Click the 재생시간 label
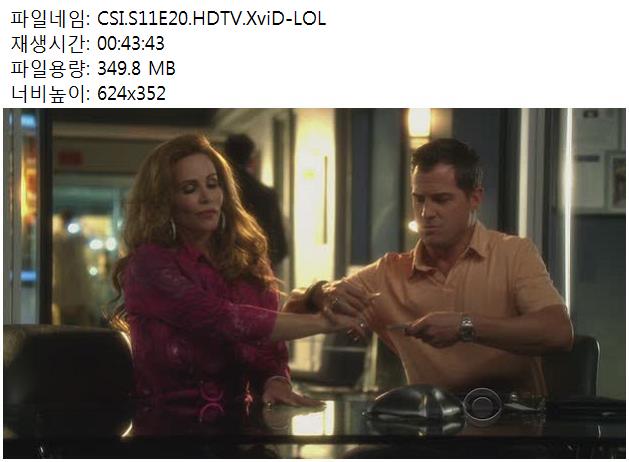 pos(50,43)
